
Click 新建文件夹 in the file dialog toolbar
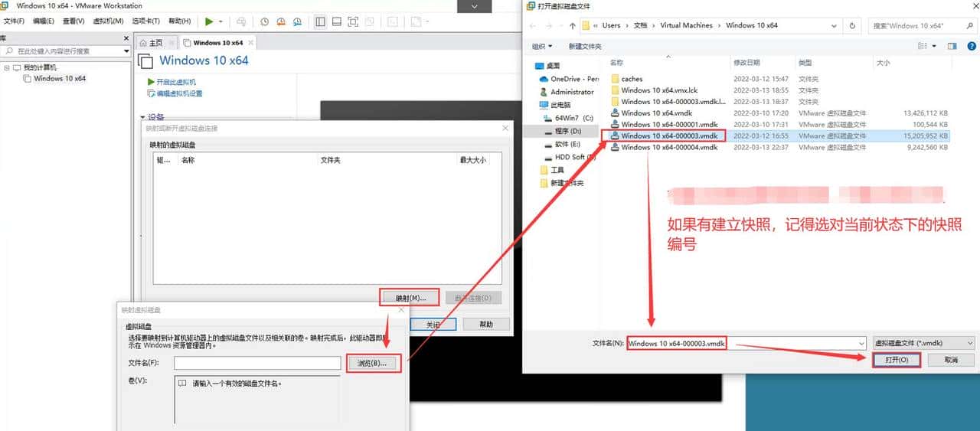click(x=585, y=46)
